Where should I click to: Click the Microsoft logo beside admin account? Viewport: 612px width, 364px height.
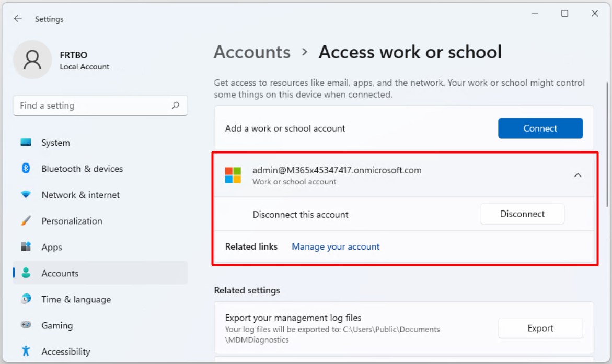tap(233, 175)
